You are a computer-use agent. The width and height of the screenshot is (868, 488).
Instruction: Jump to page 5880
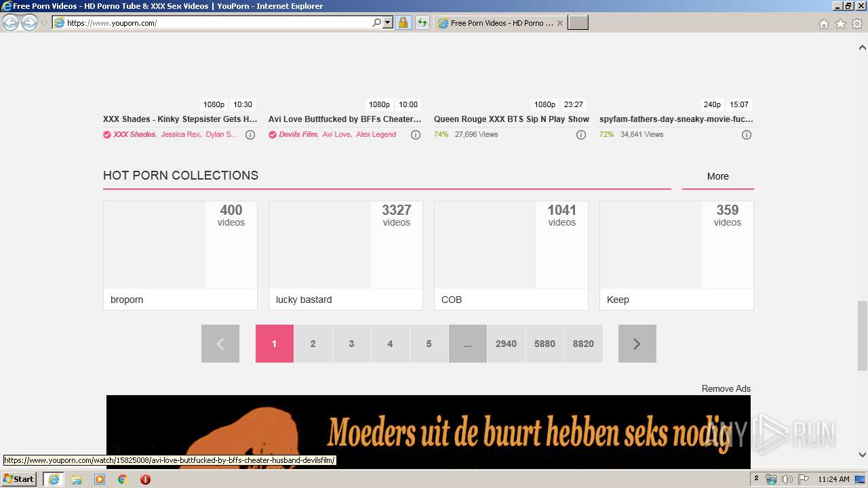tap(545, 344)
